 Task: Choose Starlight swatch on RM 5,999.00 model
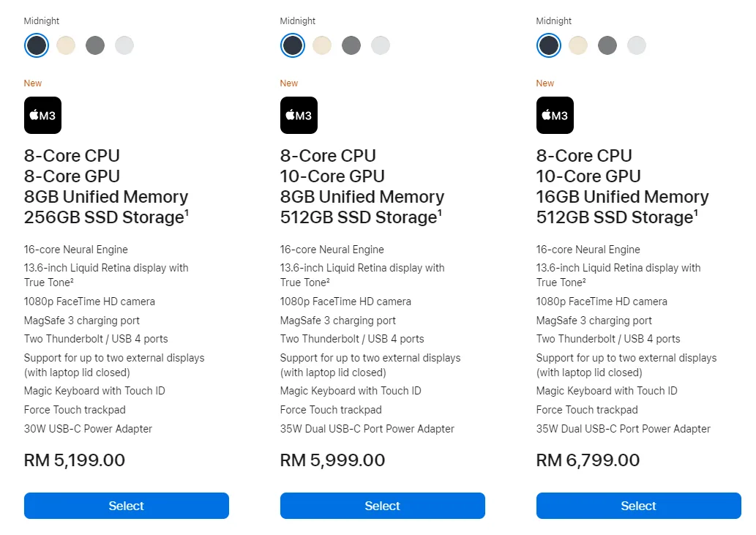pos(322,45)
